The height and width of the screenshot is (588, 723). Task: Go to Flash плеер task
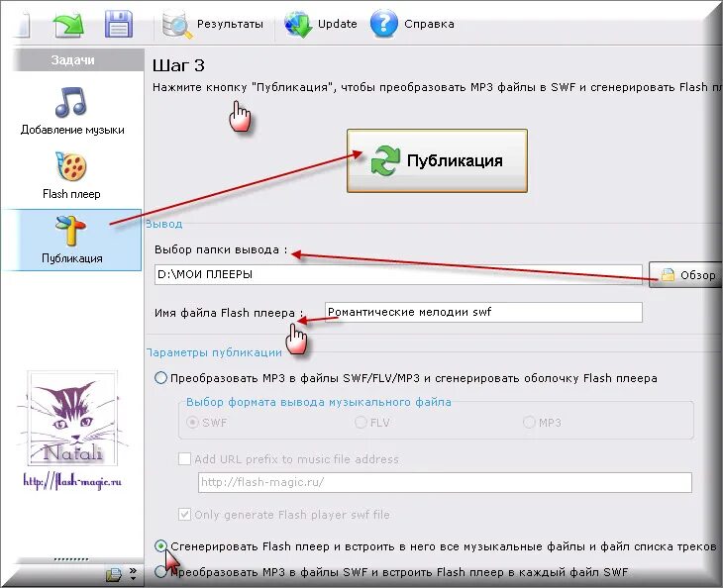[x=71, y=175]
